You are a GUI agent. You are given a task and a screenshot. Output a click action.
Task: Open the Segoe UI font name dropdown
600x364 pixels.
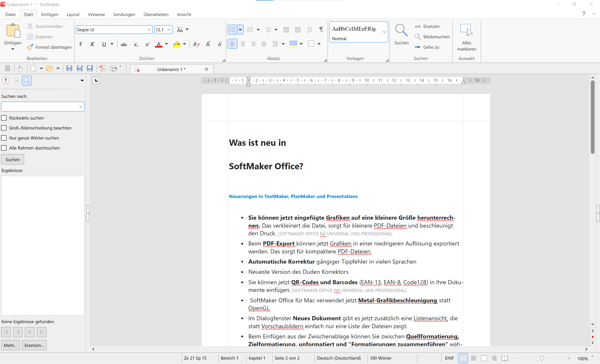[x=149, y=30]
